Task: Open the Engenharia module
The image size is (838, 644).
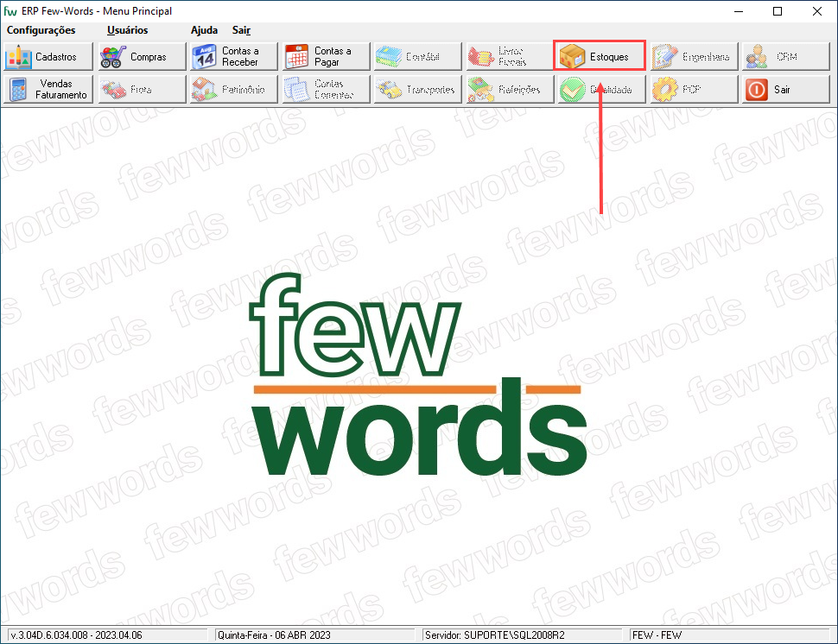Action: (695, 57)
